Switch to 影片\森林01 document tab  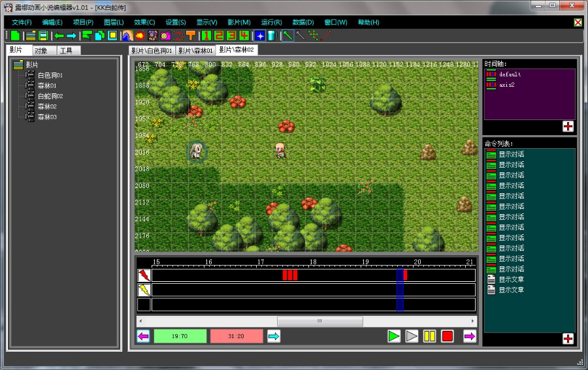pos(195,50)
